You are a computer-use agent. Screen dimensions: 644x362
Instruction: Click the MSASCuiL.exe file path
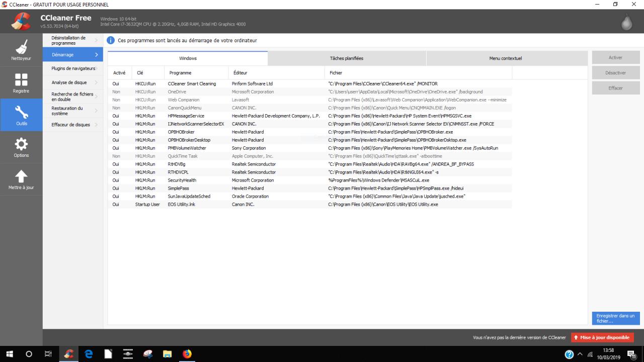click(379, 180)
